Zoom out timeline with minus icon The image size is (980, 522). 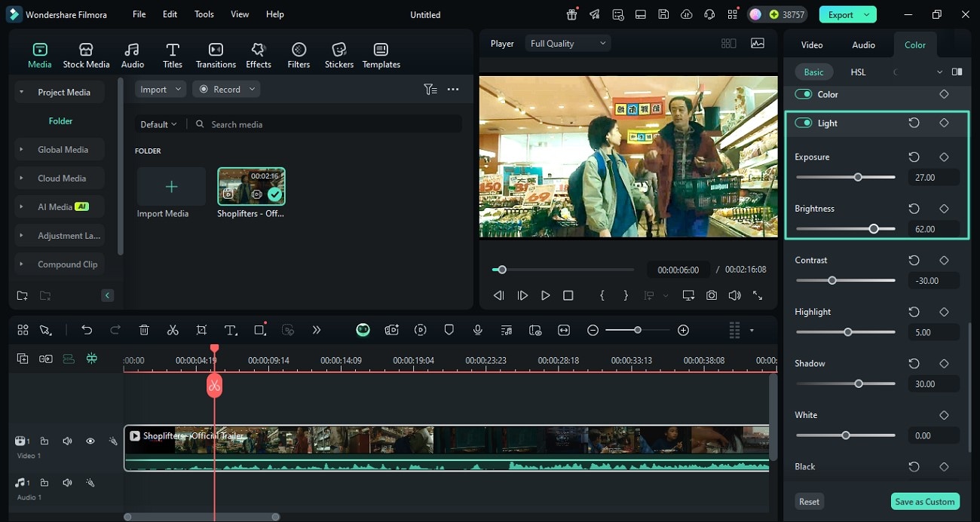(593, 330)
